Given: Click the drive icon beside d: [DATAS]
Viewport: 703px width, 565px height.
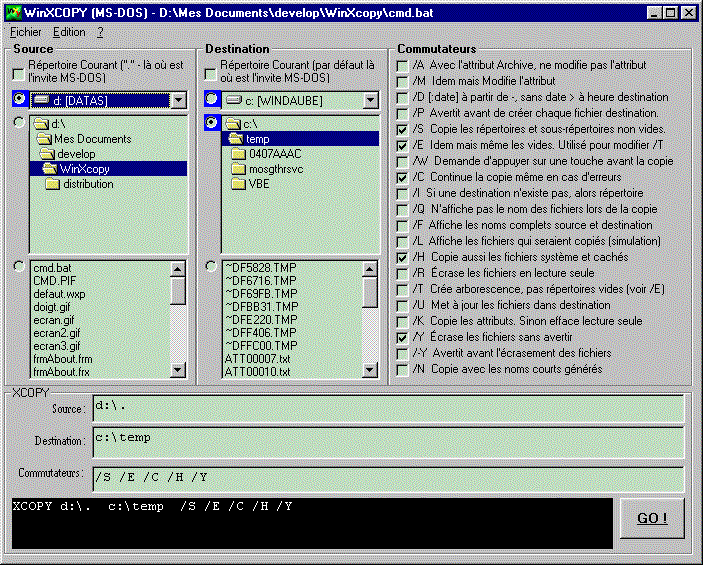Looking at the screenshot, I should click(41, 100).
